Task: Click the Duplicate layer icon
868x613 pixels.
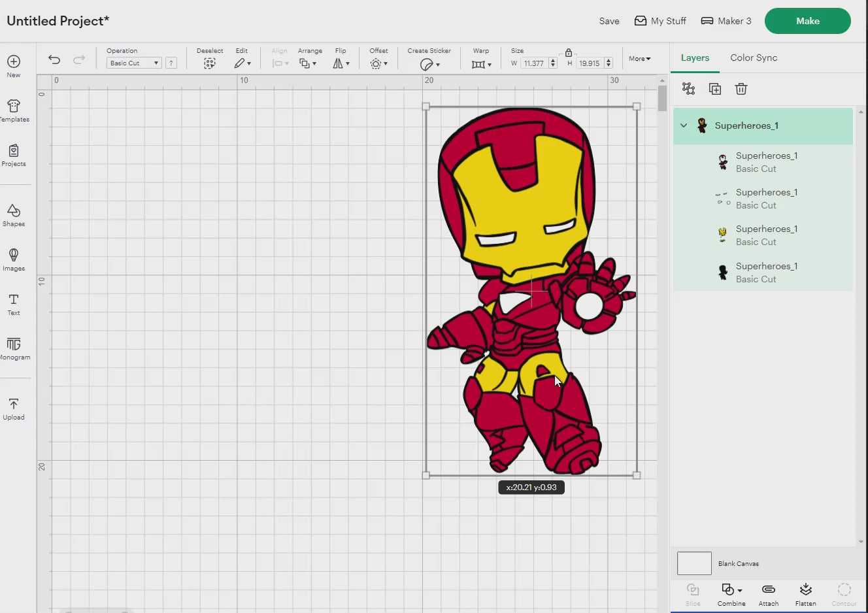Action: point(714,88)
